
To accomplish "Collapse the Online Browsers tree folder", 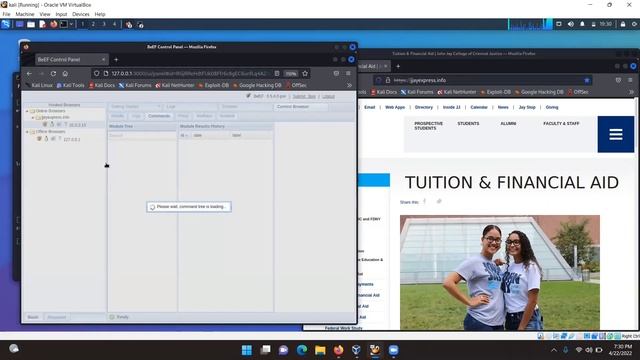I will [x=27, y=111].
